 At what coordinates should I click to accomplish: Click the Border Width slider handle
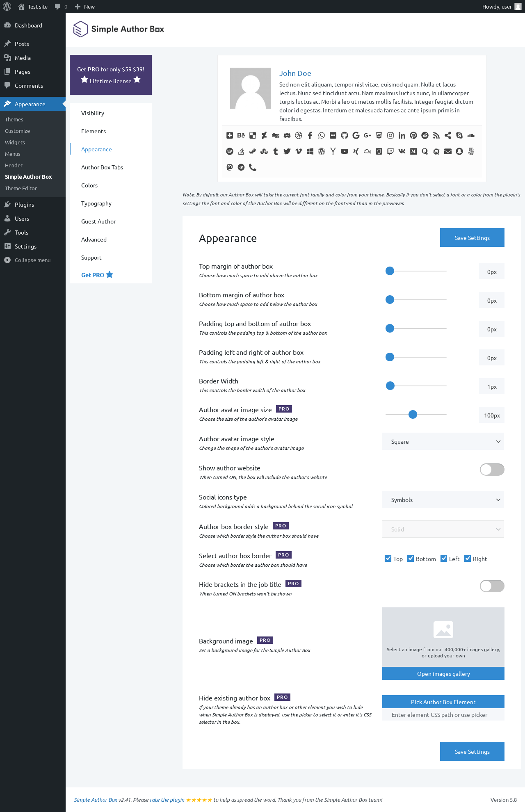point(390,386)
